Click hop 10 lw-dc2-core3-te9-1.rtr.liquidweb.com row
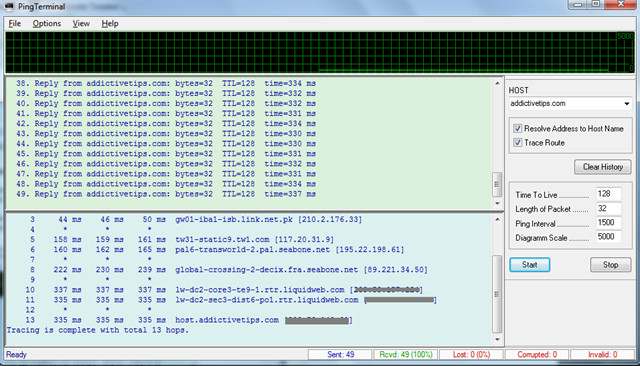The width and height of the screenshot is (640, 366). pos(224,290)
